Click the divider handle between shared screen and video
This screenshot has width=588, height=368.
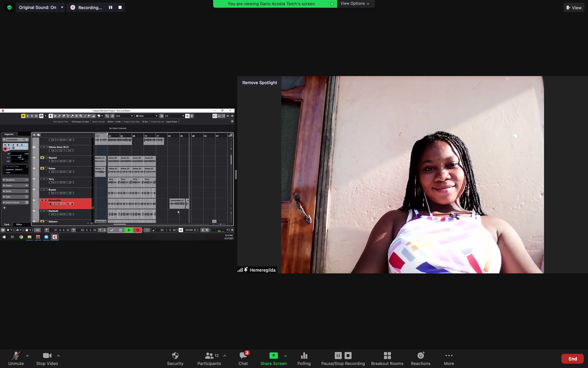pos(236,174)
